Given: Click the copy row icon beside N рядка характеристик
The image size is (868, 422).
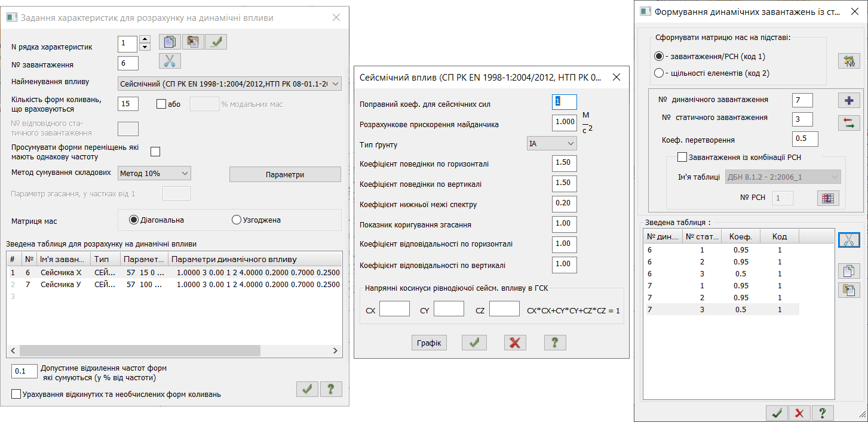Looking at the screenshot, I should (170, 42).
